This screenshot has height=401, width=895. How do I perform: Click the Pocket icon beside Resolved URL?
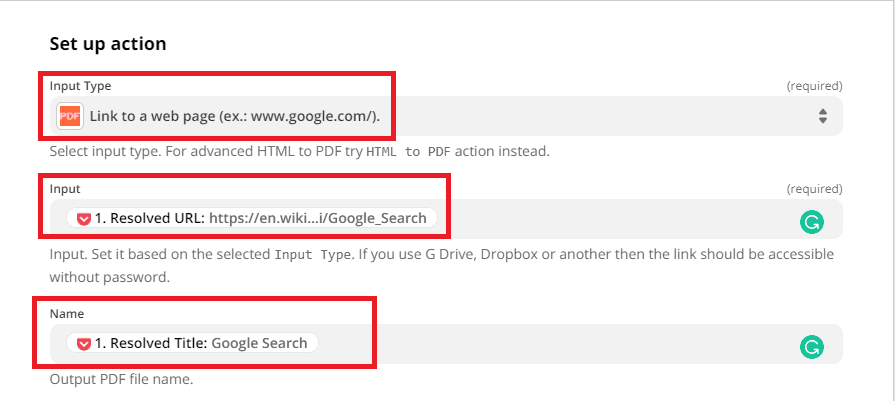click(84, 218)
